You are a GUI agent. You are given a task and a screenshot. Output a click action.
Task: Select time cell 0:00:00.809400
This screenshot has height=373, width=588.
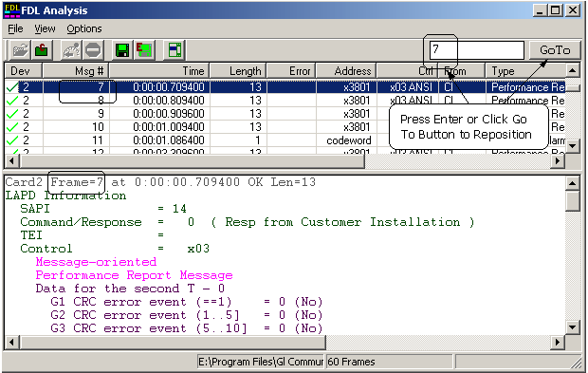pyautogui.click(x=169, y=101)
